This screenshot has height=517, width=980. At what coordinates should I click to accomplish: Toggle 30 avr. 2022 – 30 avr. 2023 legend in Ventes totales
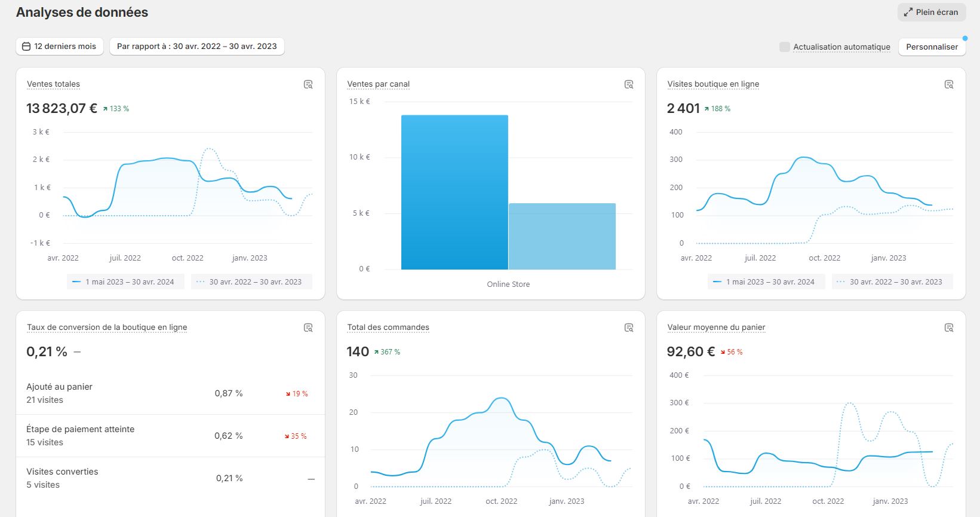251,282
